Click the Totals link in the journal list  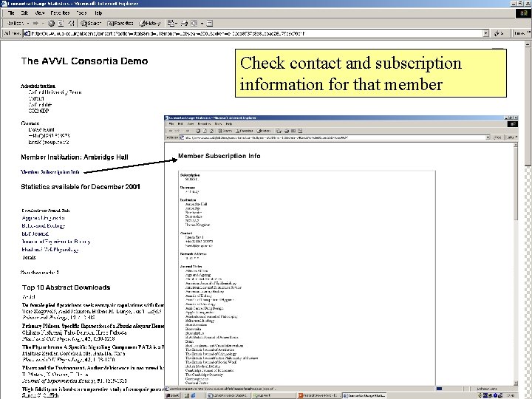pyautogui.click(x=29, y=257)
